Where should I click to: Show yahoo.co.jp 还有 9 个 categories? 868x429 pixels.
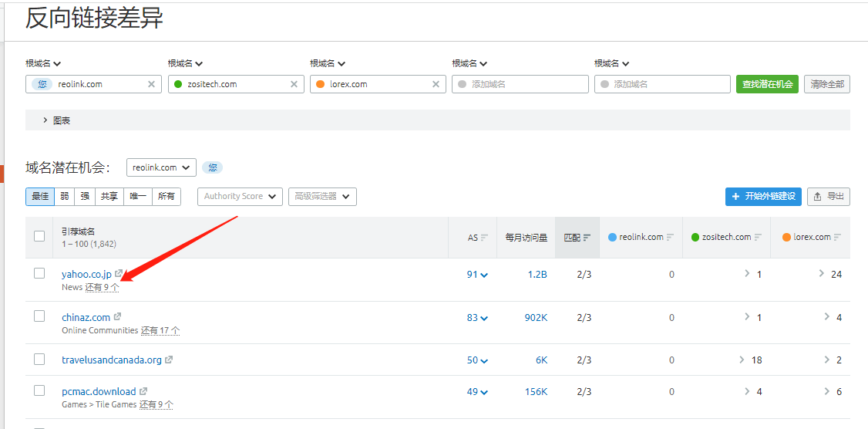102,287
